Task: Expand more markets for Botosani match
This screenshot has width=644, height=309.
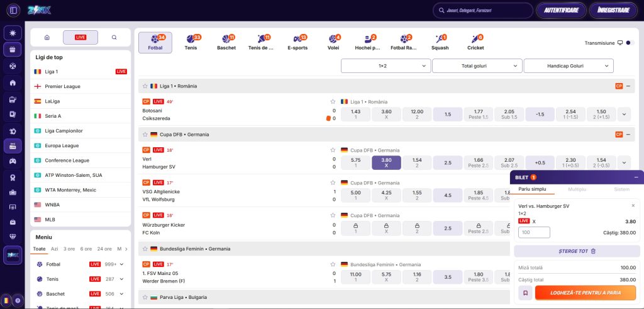Action: pyautogui.click(x=624, y=115)
